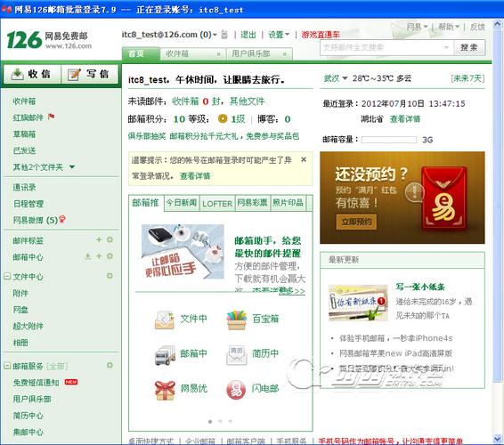This screenshot has height=445, width=504.
Task: Open 草稿箱 drafts folder in sidebar
Action: [x=24, y=134]
